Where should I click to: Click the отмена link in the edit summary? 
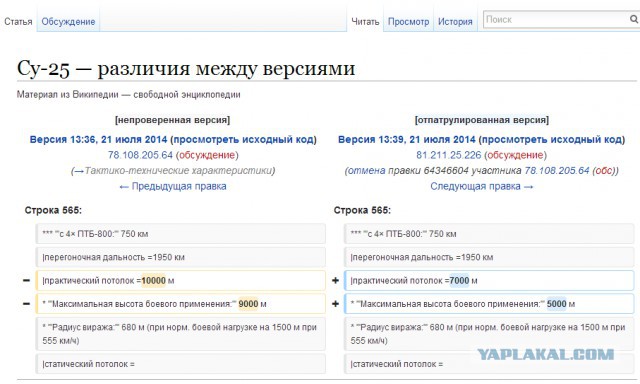367,171
